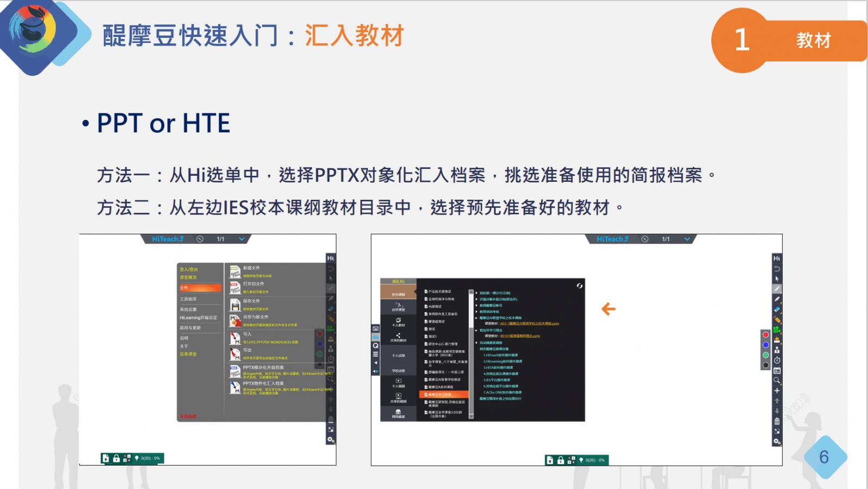
Task: Click the trash delete page icon
Action: 777,421
